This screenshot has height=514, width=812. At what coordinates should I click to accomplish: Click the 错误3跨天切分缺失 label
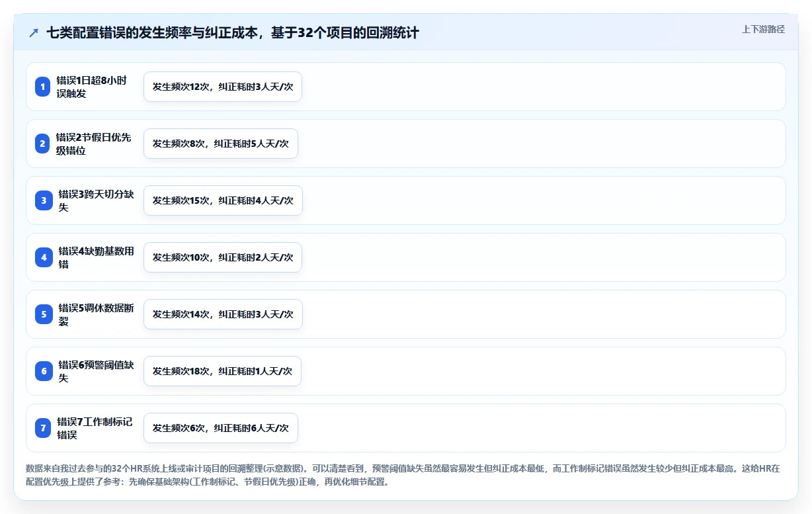pos(96,200)
